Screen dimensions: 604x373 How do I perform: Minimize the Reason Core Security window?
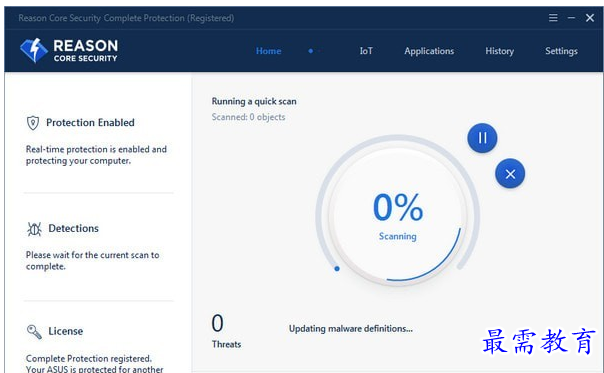(x=571, y=18)
